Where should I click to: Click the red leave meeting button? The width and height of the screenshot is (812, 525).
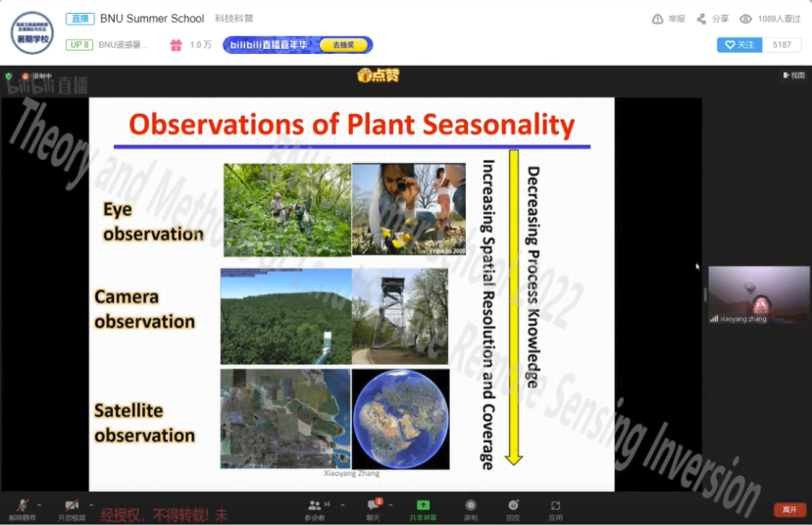(x=789, y=509)
